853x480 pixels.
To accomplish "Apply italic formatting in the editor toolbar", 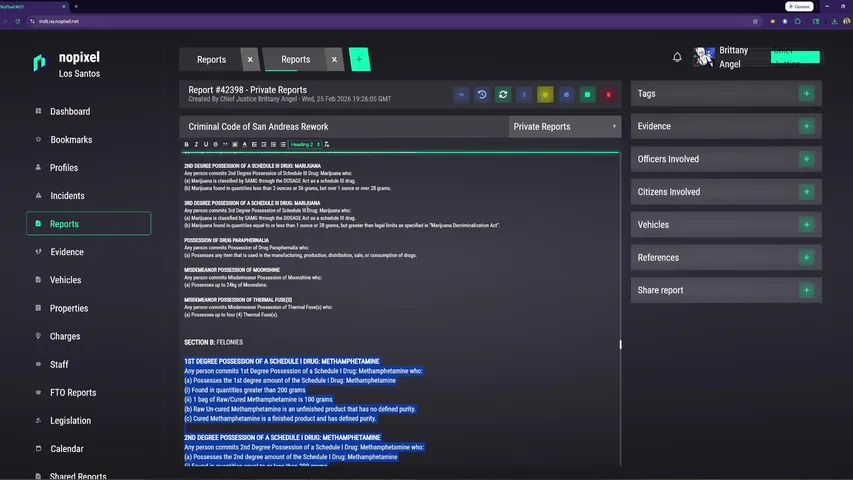I will pyautogui.click(x=196, y=144).
